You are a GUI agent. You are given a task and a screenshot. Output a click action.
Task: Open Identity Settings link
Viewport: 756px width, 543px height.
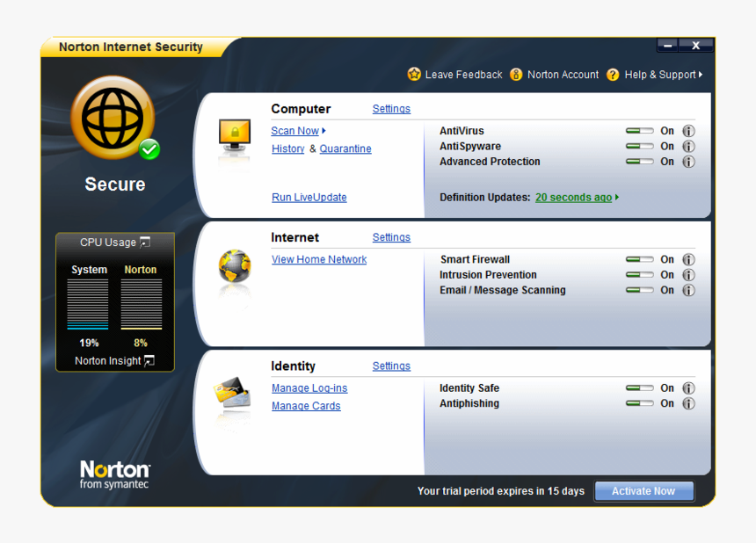click(391, 366)
